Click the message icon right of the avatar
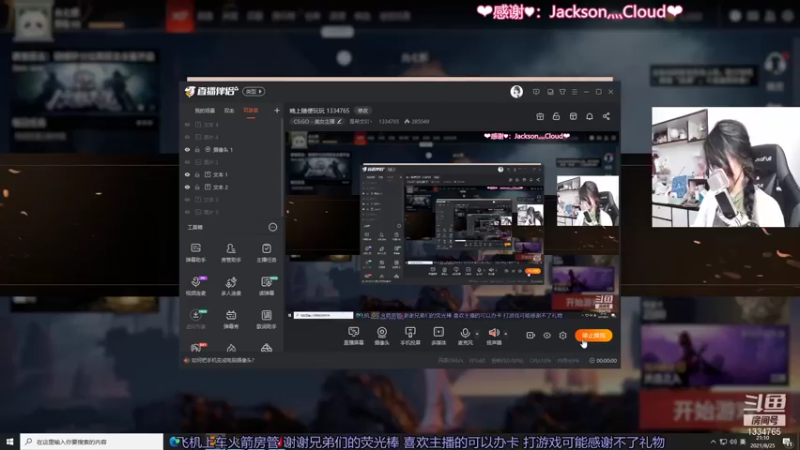 (x=536, y=92)
